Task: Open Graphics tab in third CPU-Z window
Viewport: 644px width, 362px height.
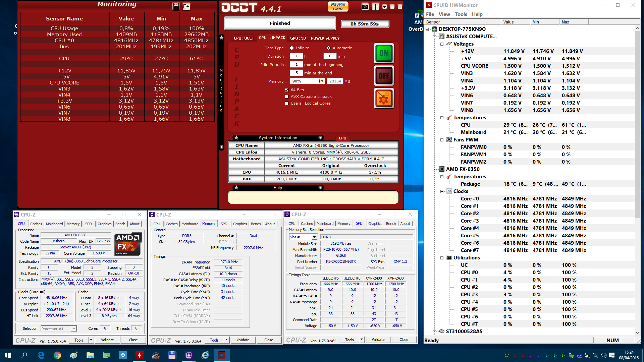Action: 375,224
